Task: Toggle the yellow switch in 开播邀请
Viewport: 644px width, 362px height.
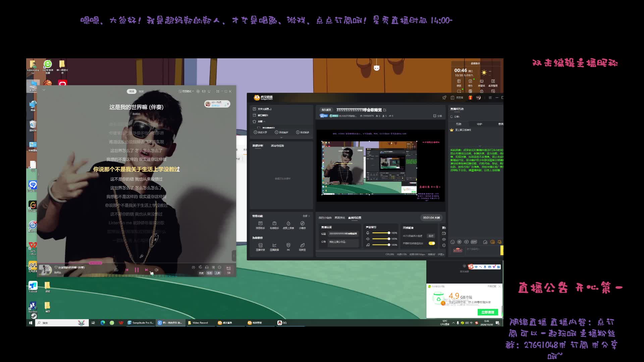Action: click(432, 243)
